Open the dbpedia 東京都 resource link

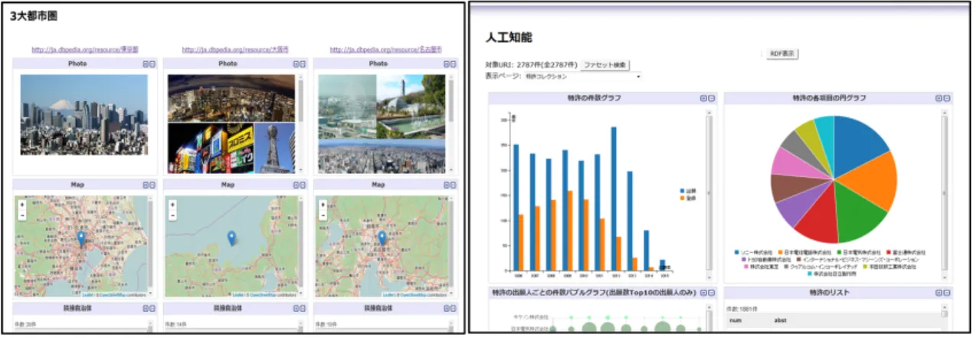pyautogui.click(x=86, y=51)
